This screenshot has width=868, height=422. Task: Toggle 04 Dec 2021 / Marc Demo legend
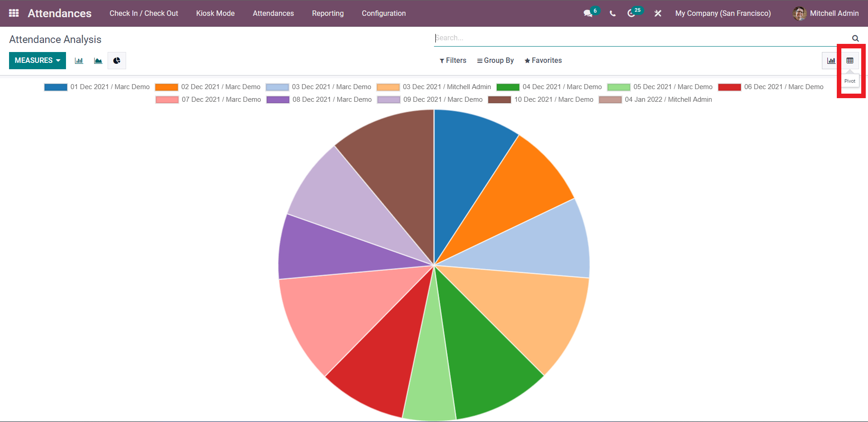coord(549,87)
